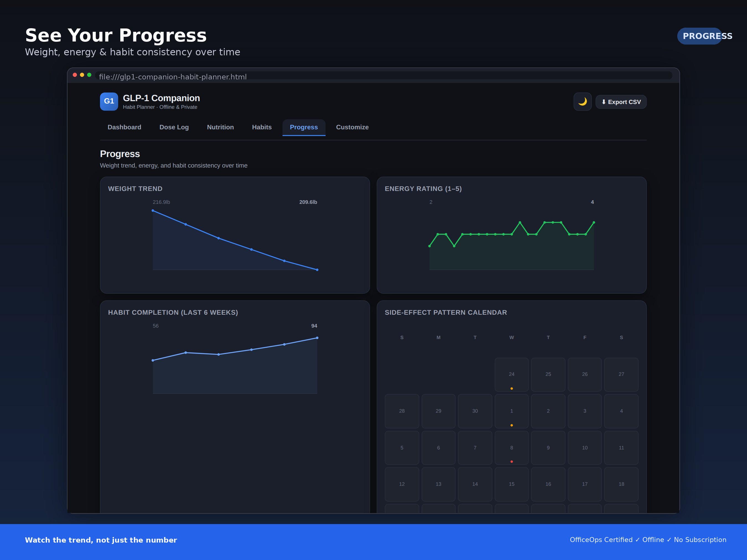Screen dimensions: 747x560
Task: Toggle dark mode with the moon icon
Action: pyautogui.click(x=582, y=101)
